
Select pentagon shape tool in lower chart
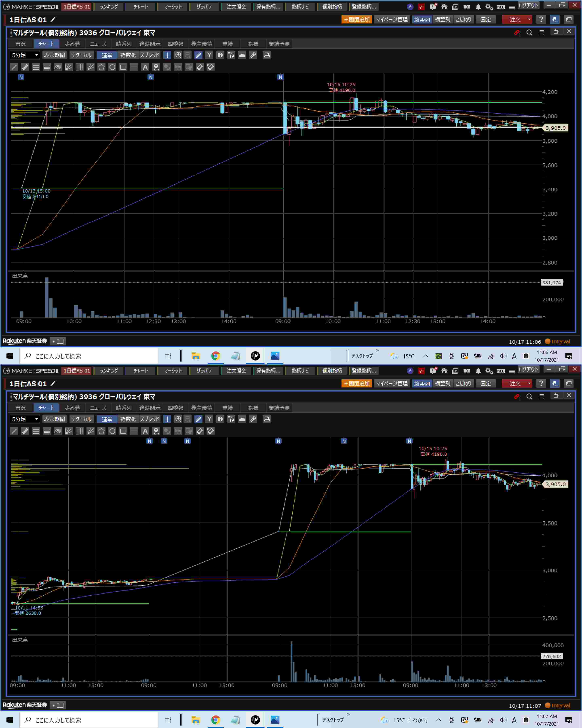(x=101, y=431)
